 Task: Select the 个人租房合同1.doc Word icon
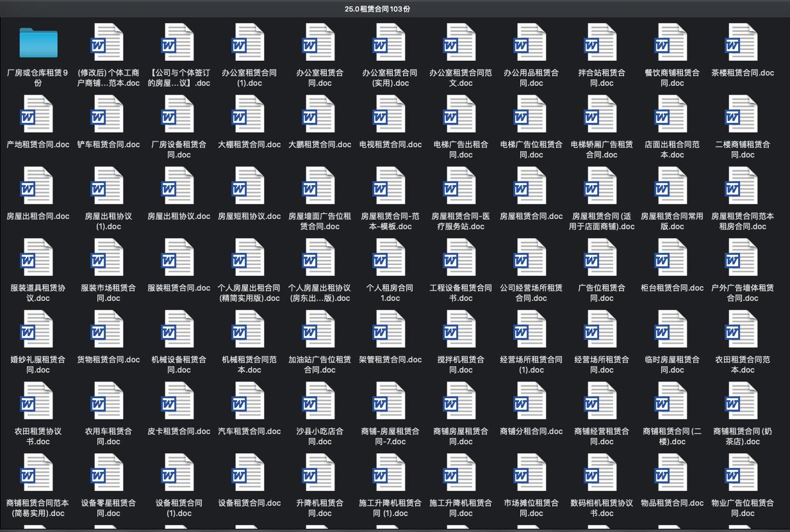(390, 257)
